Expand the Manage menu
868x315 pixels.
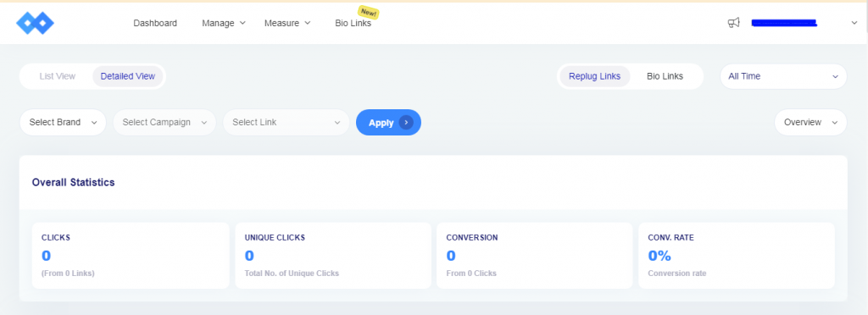tap(224, 23)
